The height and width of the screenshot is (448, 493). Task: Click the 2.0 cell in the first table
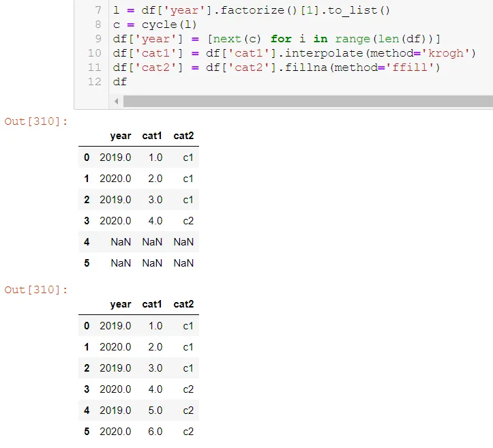tap(155, 179)
